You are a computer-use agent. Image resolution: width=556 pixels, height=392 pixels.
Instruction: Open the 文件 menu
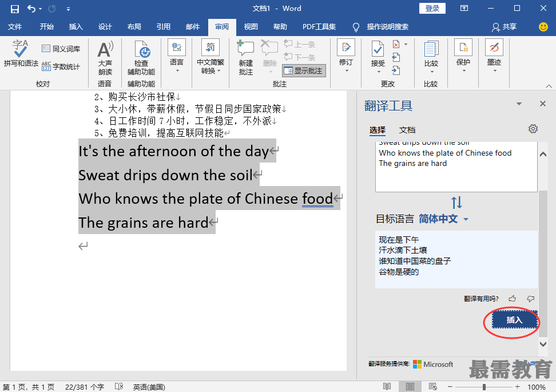tap(15, 26)
